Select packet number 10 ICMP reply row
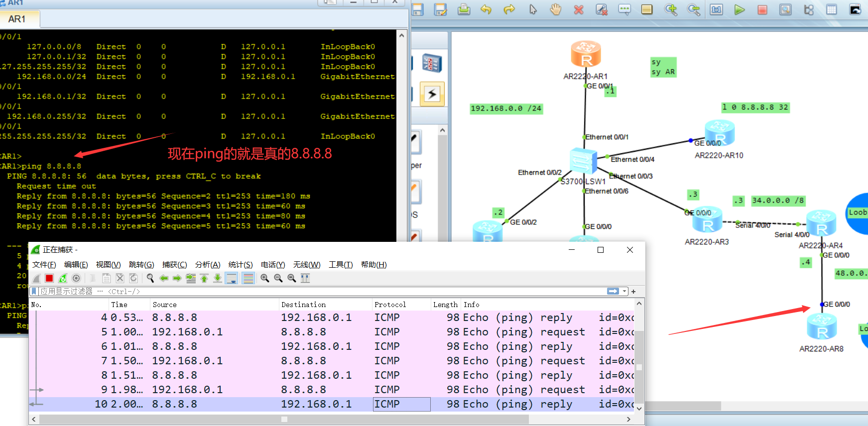Viewport: 868px width, 426px height. (332, 404)
